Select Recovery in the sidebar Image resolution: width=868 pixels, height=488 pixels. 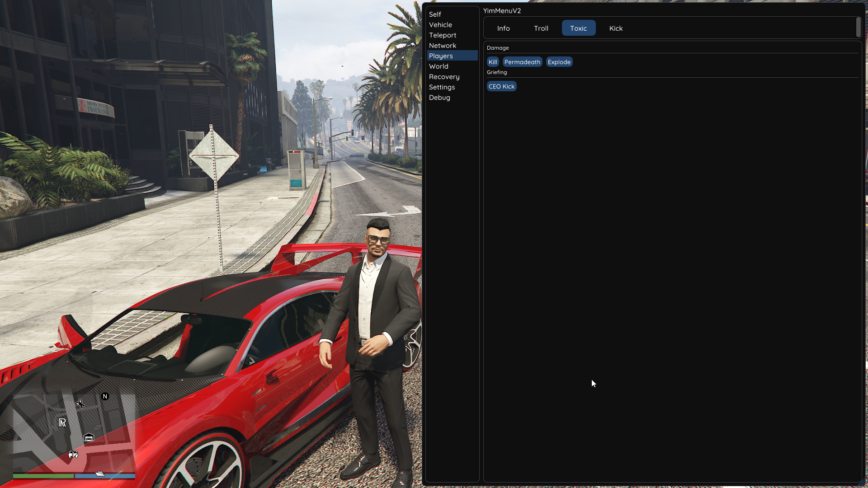tap(444, 77)
